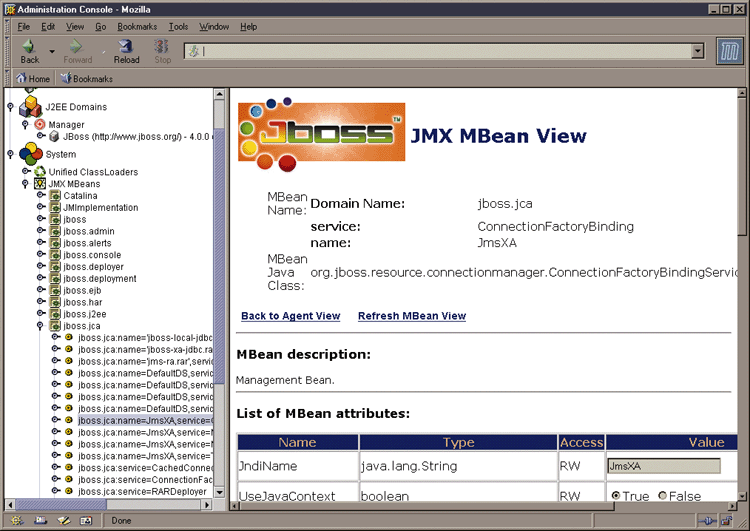
Task: Click the Unified ClassLoaders recycle icon
Action: coord(40,171)
